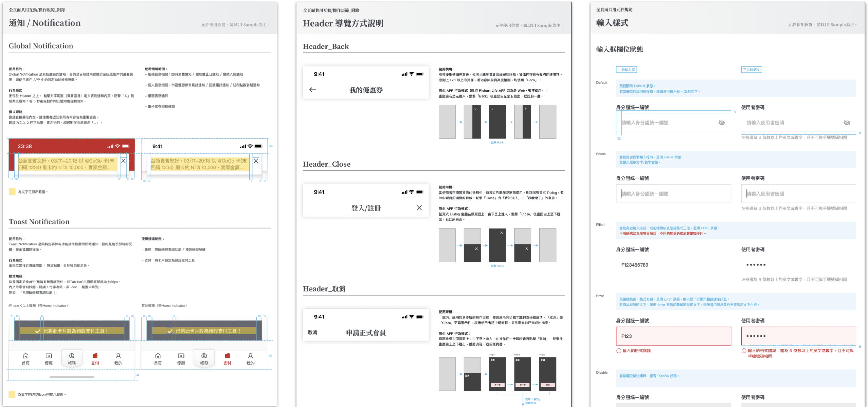Click the 下方說明文 label tag
Screen dimensions: 868x407
click(x=751, y=70)
